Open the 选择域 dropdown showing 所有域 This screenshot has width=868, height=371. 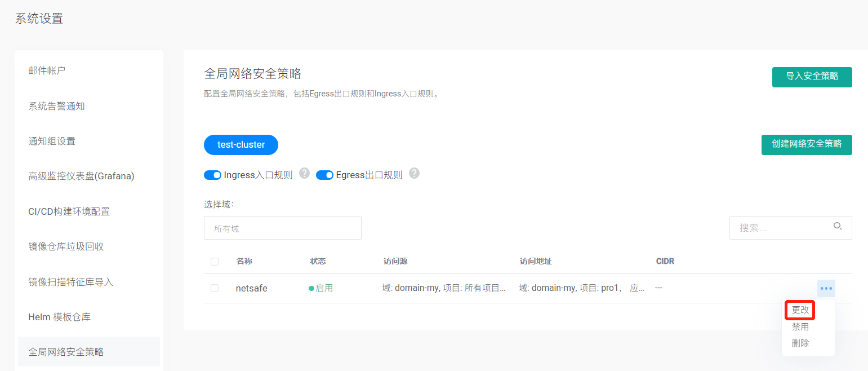(282, 228)
